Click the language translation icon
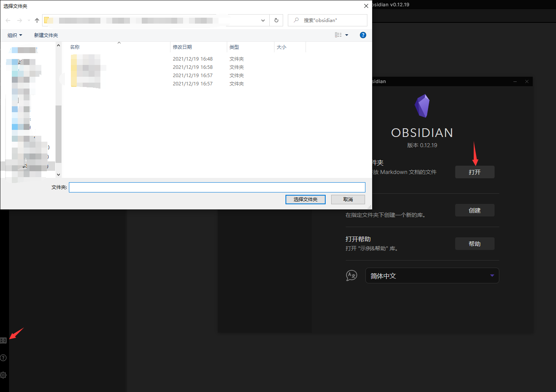 coord(351,276)
